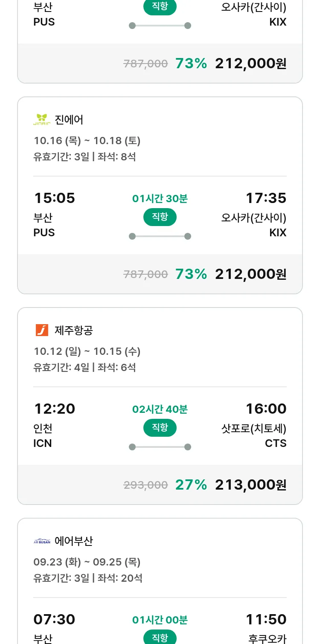Tap the 직항 badge on the Jin Air flight
The width and height of the screenshot is (320, 644).
[x=160, y=217]
